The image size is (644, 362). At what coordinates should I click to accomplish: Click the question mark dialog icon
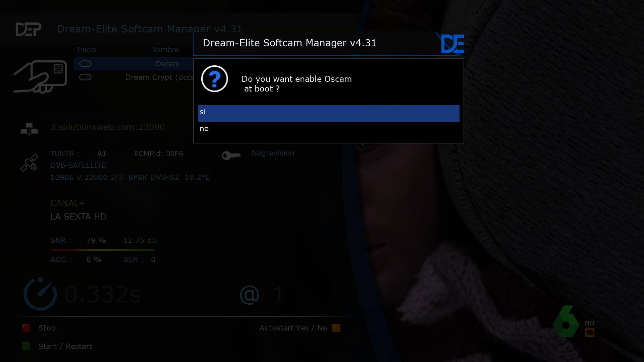(x=215, y=79)
